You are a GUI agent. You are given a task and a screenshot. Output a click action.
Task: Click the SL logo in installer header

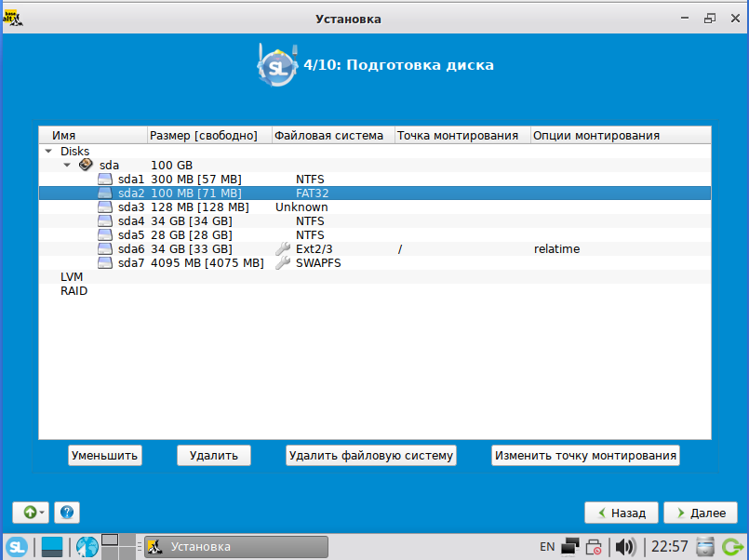coord(277,65)
